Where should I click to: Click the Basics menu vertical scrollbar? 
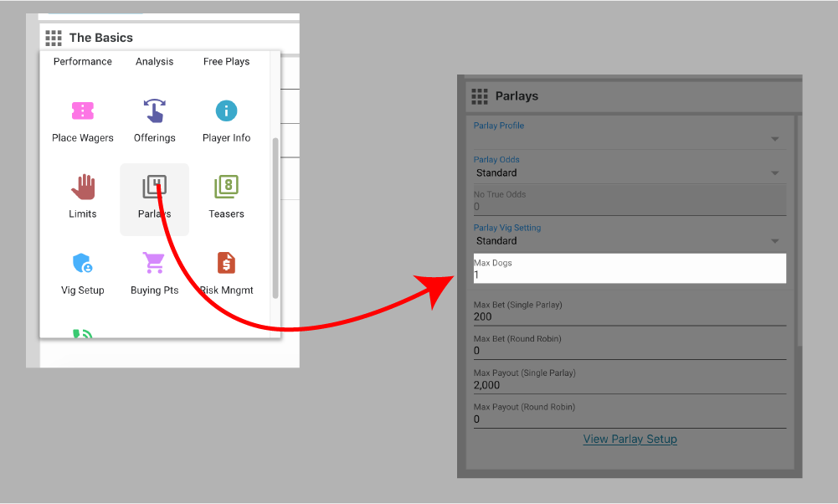point(275,218)
